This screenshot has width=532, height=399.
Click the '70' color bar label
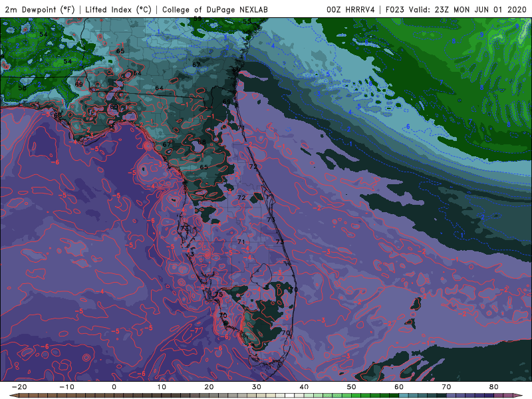coord(446,387)
